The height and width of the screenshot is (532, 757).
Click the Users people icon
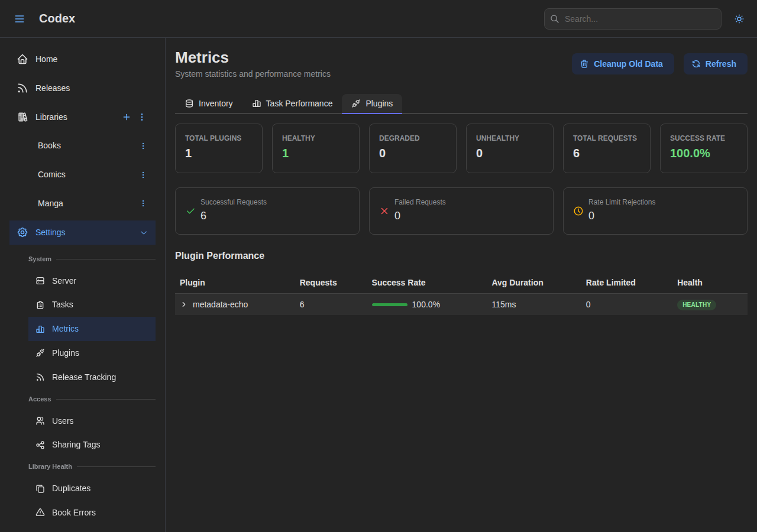coord(40,421)
